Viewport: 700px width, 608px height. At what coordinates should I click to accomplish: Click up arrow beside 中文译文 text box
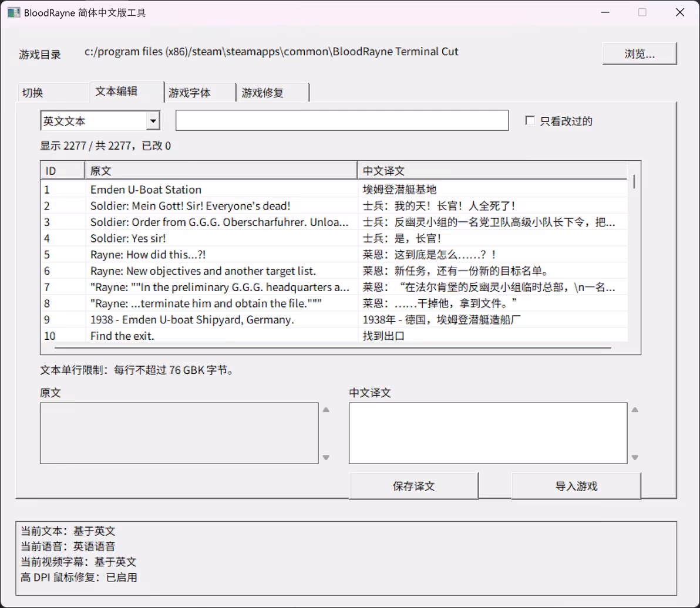pos(635,410)
